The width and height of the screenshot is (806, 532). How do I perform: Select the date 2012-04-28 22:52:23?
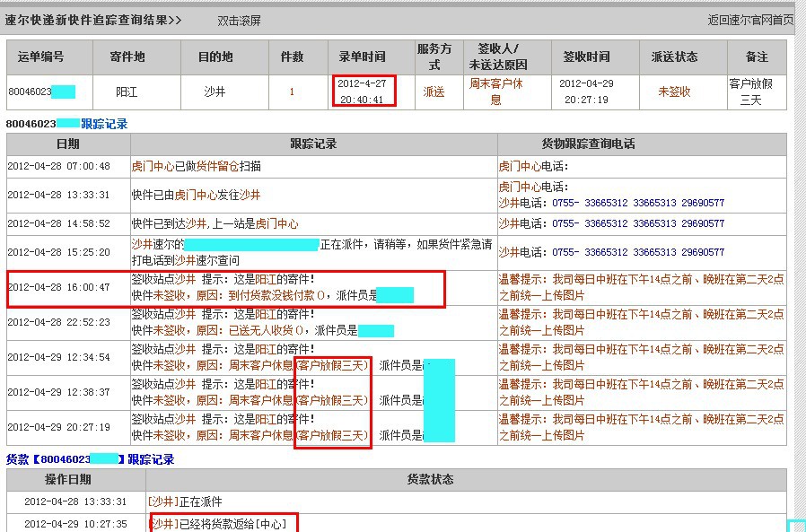58,322
